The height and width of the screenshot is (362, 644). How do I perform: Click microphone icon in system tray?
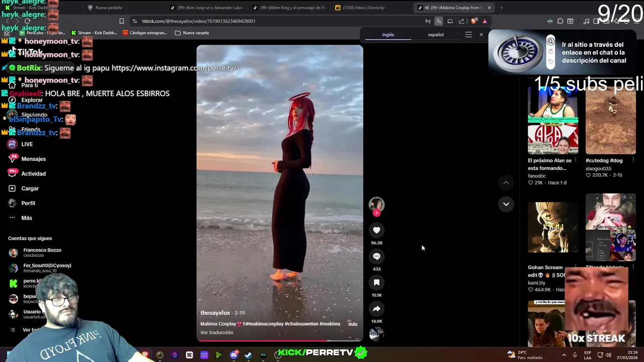coord(576,355)
